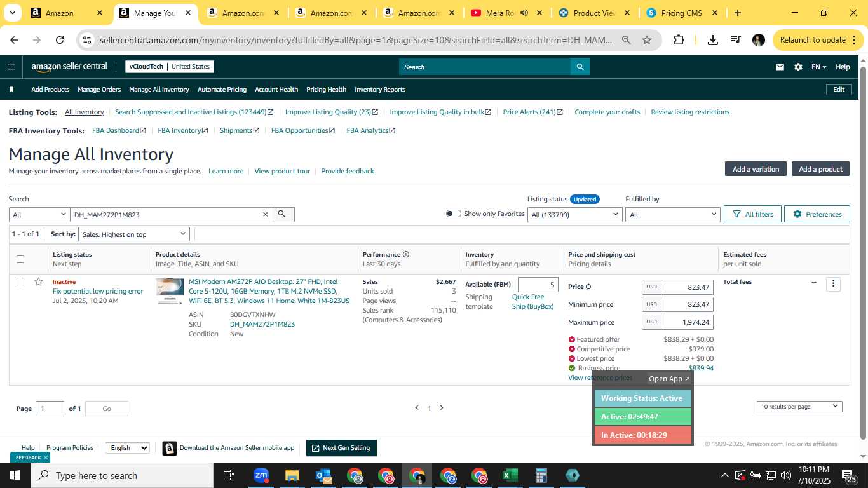868x488 pixels.
Task: Open Outlook from the taskbar
Action: tap(323, 475)
